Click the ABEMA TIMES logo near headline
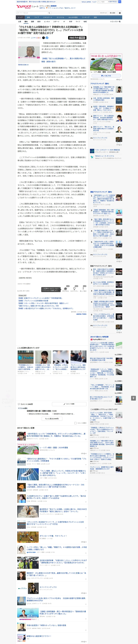 click(77, 38)
